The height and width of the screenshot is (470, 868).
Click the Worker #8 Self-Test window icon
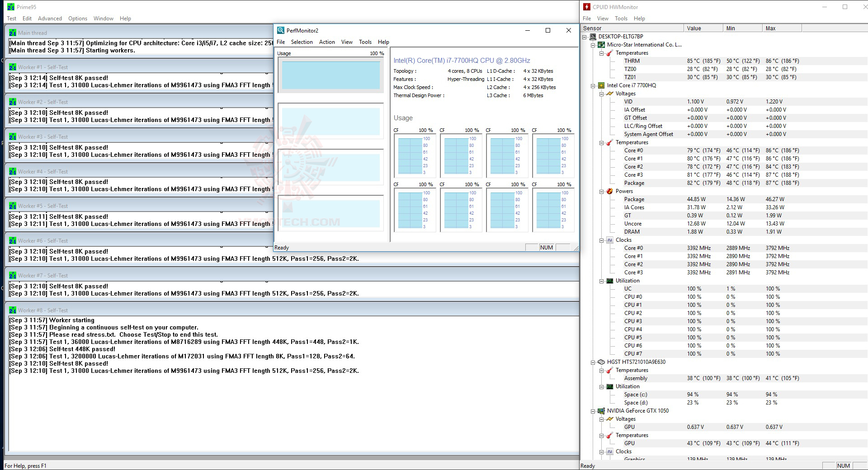(x=13, y=310)
